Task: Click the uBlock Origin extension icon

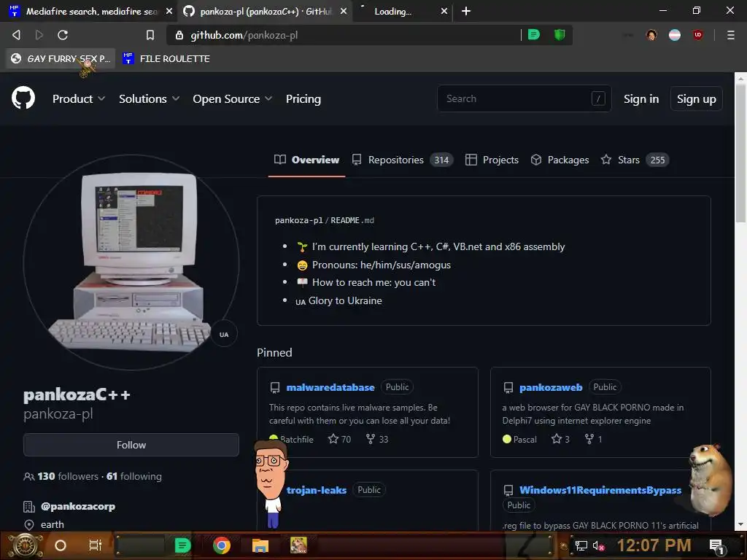Action: pyautogui.click(x=698, y=35)
